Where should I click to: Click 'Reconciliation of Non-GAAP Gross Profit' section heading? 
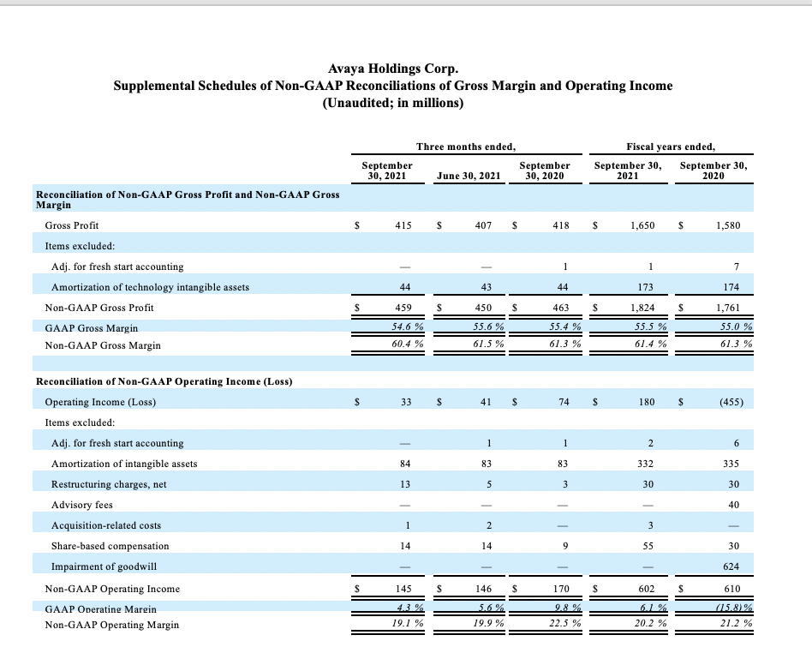click(188, 200)
